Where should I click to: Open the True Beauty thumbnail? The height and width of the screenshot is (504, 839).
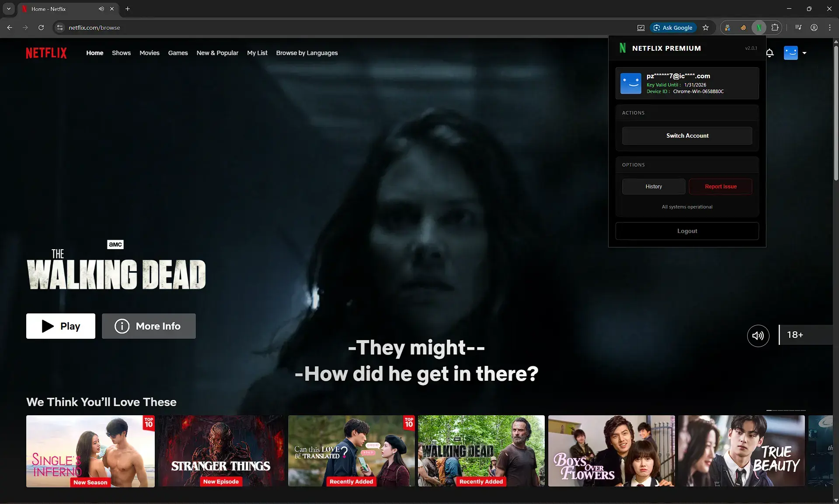point(742,451)
